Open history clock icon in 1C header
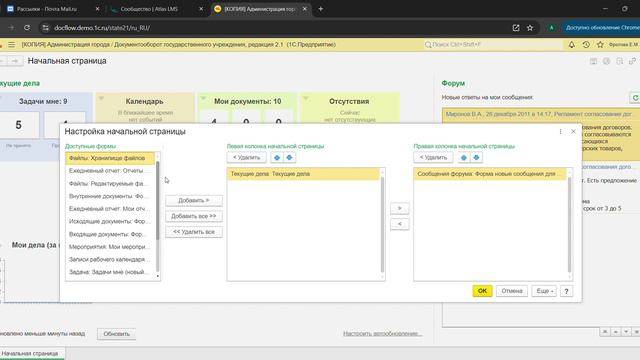The image size is (640, 360). pos(586,44)
